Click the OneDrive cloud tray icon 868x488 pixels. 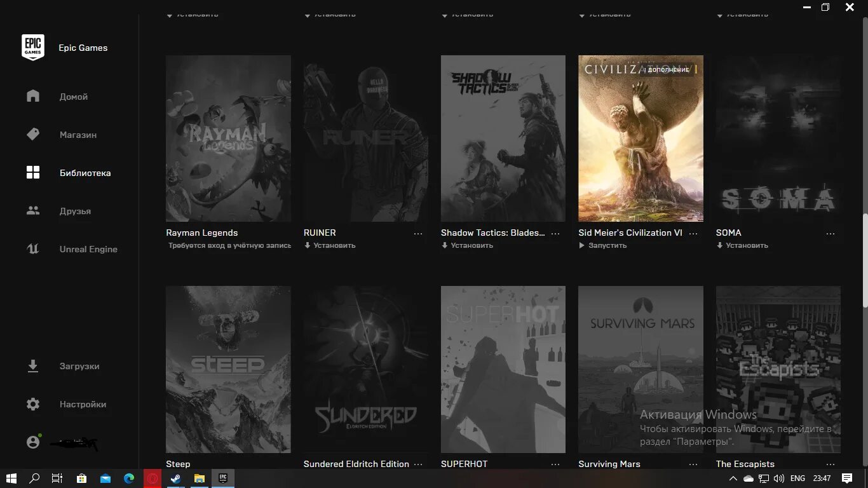pyautogui.click(x=749, y=478)
